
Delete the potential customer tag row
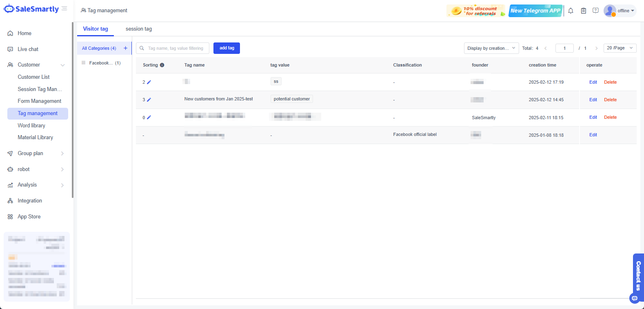point(610,100)
